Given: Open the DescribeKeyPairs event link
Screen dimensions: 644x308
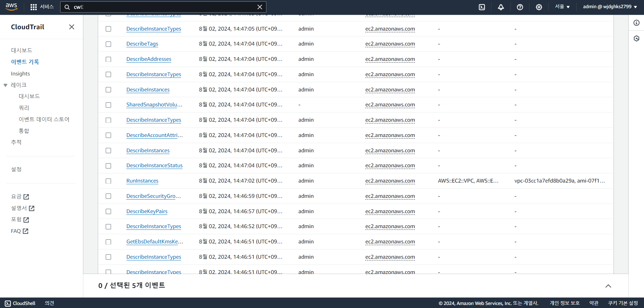Looking at the screenshot, I should (x=147, y=211).
